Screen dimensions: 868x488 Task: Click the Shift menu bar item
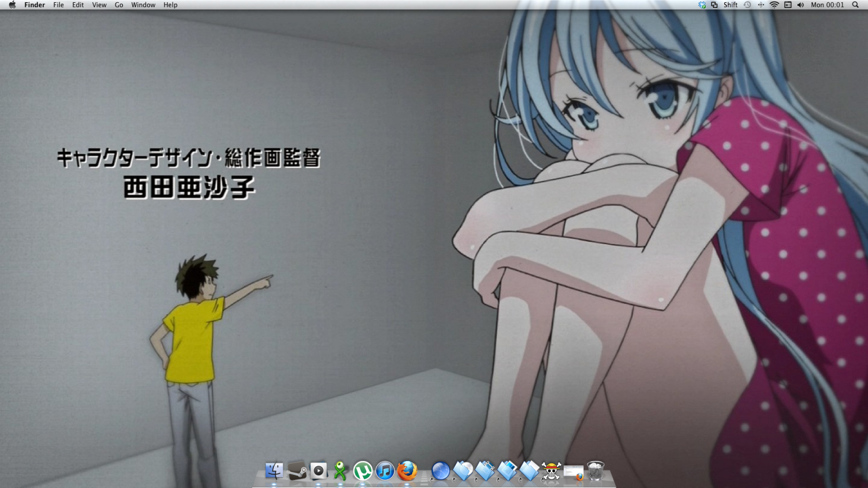point(731,5)
